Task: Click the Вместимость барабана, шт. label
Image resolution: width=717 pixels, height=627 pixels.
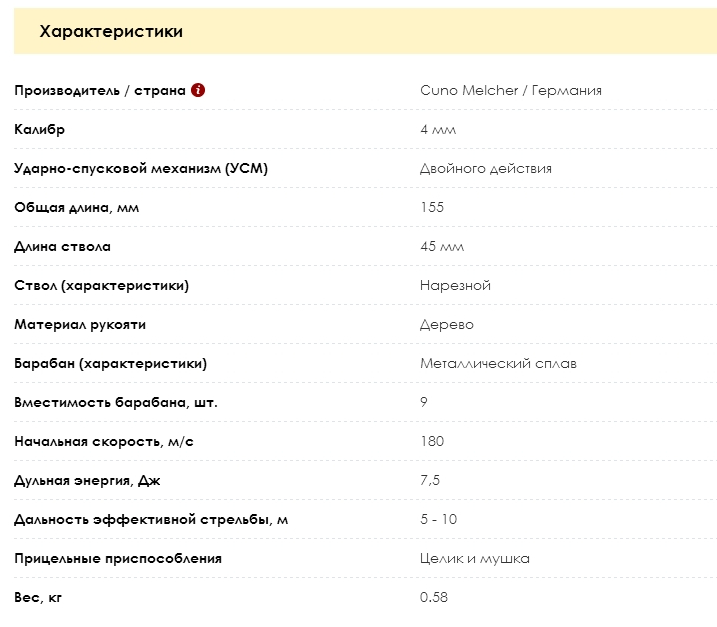Action: [x=116, y=402]
